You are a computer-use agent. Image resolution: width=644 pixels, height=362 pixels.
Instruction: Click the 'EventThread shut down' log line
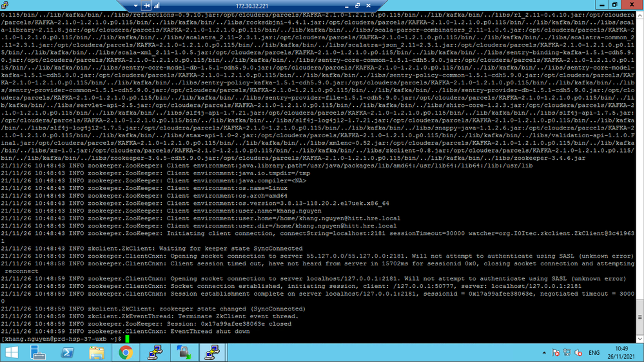point(125,331)
